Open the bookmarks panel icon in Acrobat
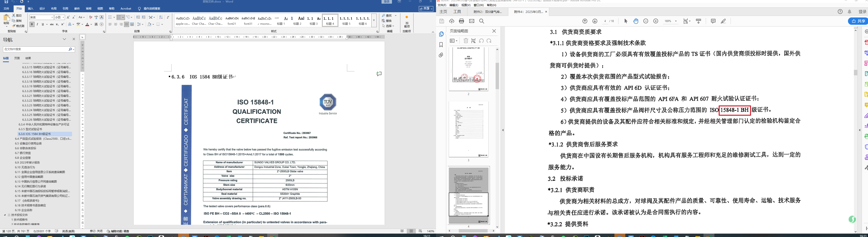 point(441,45)
